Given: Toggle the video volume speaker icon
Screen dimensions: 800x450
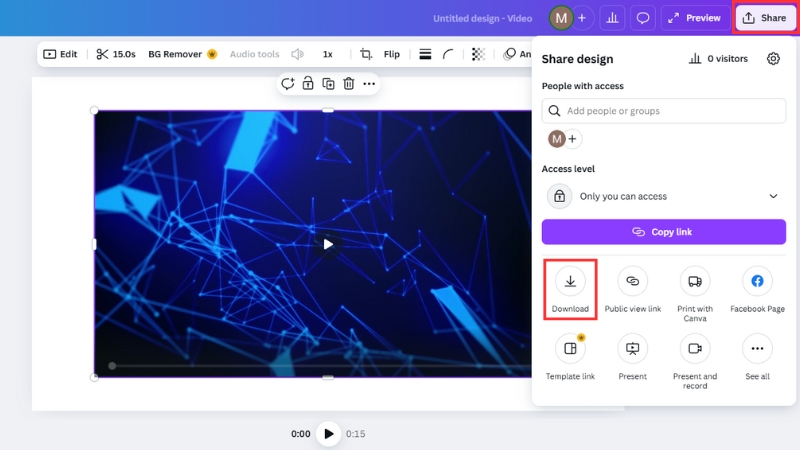Looking at the screenshot, I should (x=297, y=54).
